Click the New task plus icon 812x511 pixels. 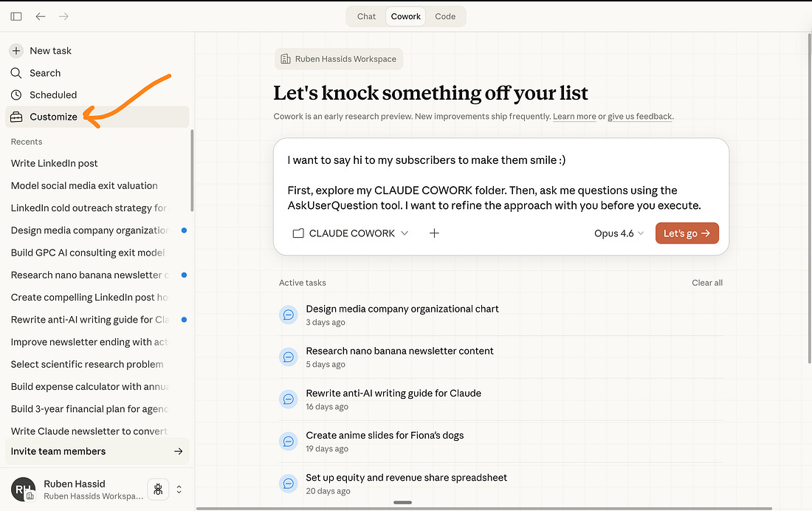(x=16, y=51)
